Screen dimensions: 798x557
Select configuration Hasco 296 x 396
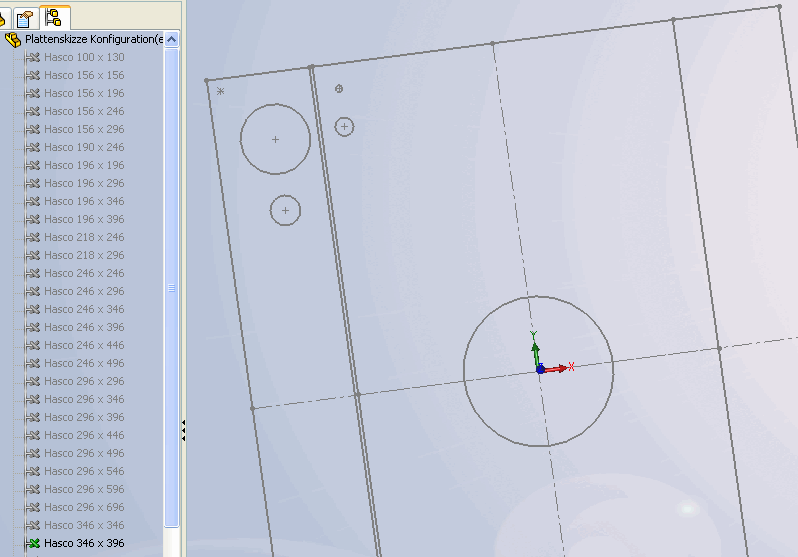84,417
